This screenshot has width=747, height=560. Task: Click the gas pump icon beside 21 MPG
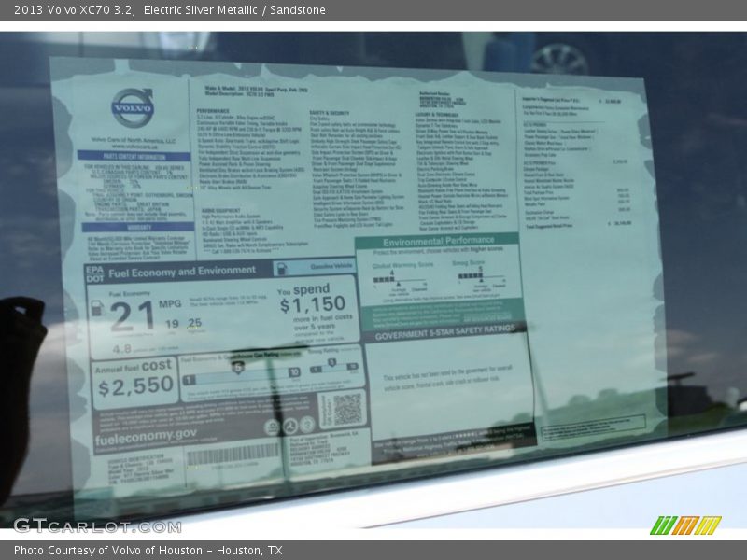coord(98,308)
